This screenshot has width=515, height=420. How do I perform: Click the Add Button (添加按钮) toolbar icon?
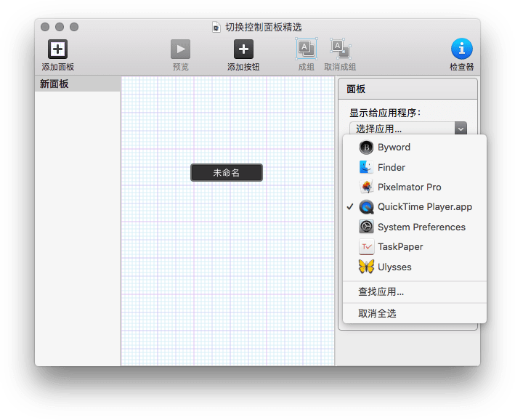click(243, 49)
